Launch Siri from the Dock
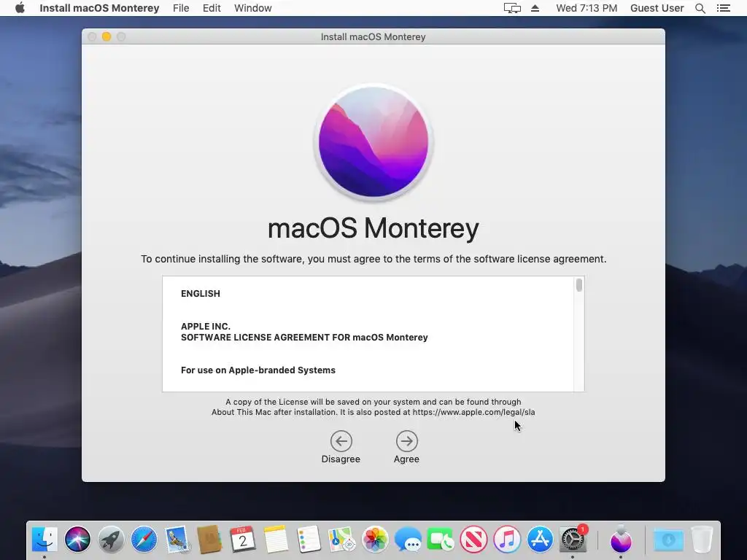 click(77, 540)
